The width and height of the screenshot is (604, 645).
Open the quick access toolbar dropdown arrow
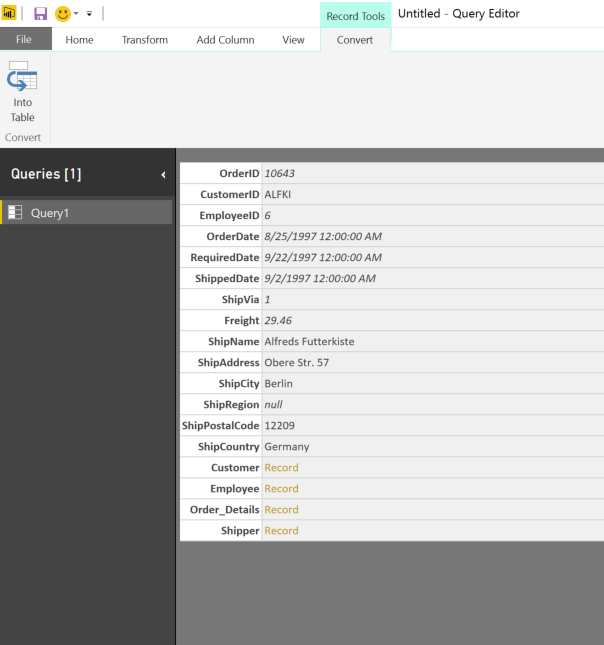[x=89, y=14]
